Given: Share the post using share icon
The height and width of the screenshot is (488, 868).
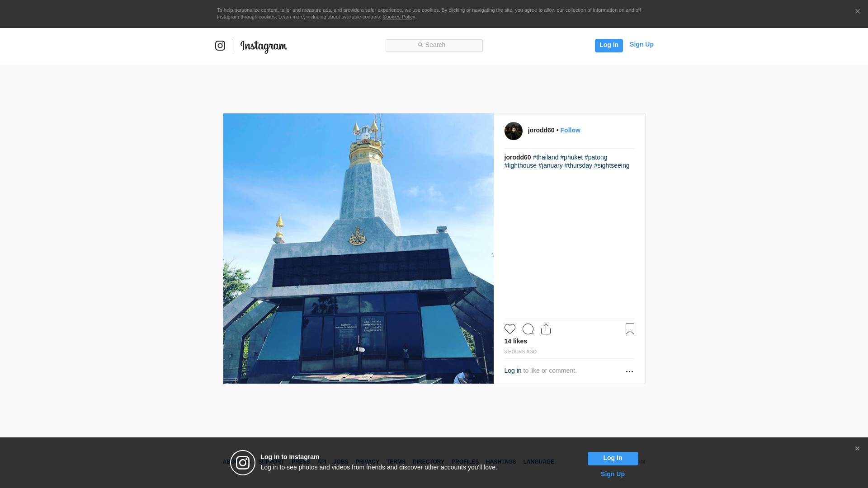Looking at the screenshot, I should pyautogui.click(x=546, y=329).
